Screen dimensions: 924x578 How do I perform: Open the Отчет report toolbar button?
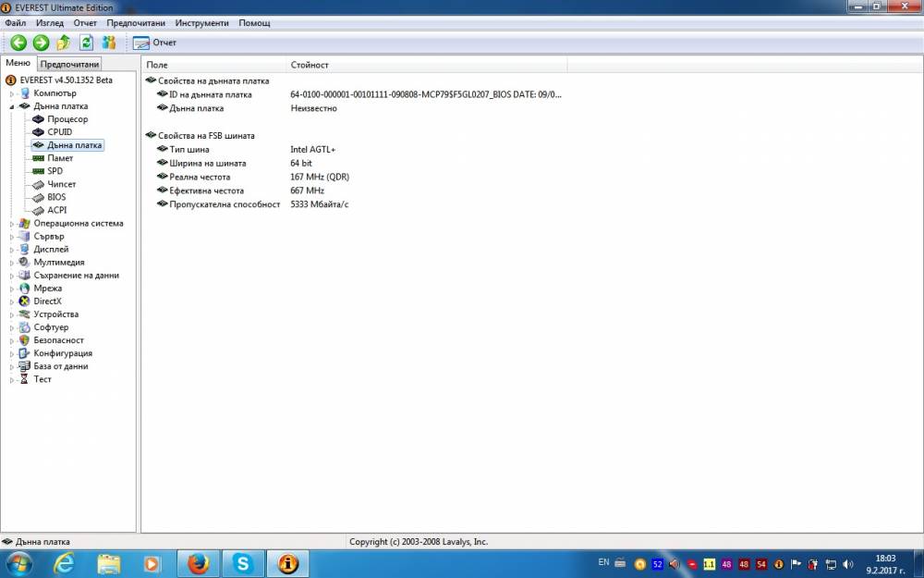(x=154, y=43)
